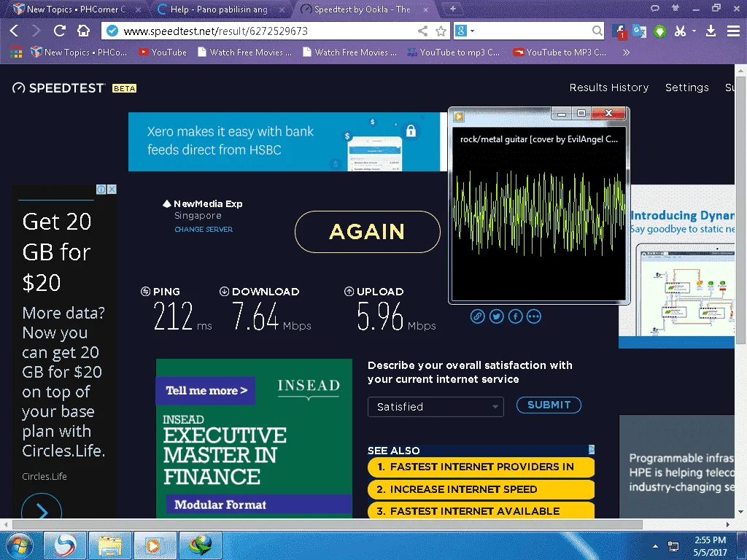Screen dimensions: 747x560
Task: Click the search magnifier icon
Action: 597,31
